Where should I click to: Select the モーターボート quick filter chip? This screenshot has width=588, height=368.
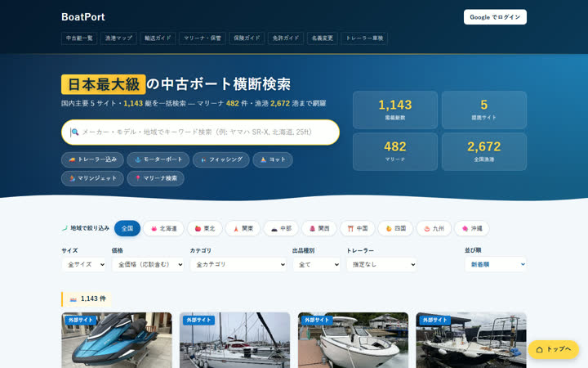coord(158,159)
